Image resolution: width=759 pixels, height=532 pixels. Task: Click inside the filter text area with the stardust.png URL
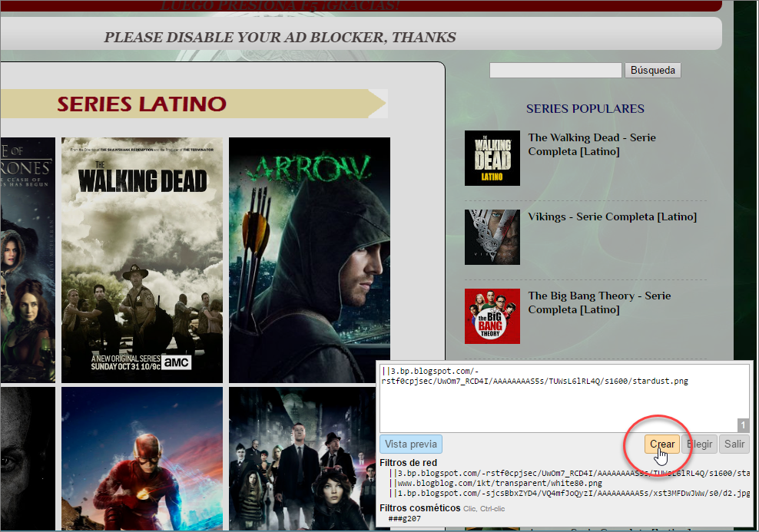tap(565, 398)
